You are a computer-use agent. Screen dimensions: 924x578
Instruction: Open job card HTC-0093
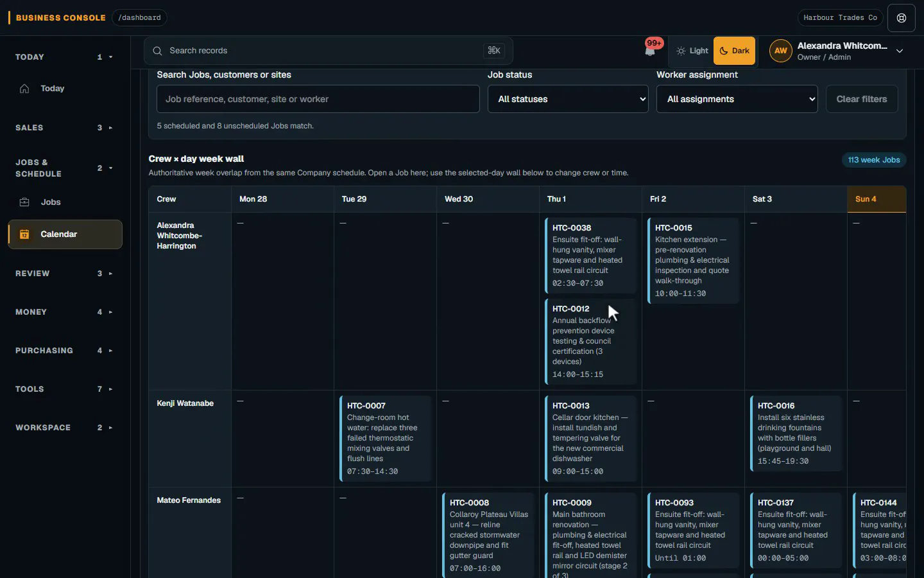pos(693,530)
